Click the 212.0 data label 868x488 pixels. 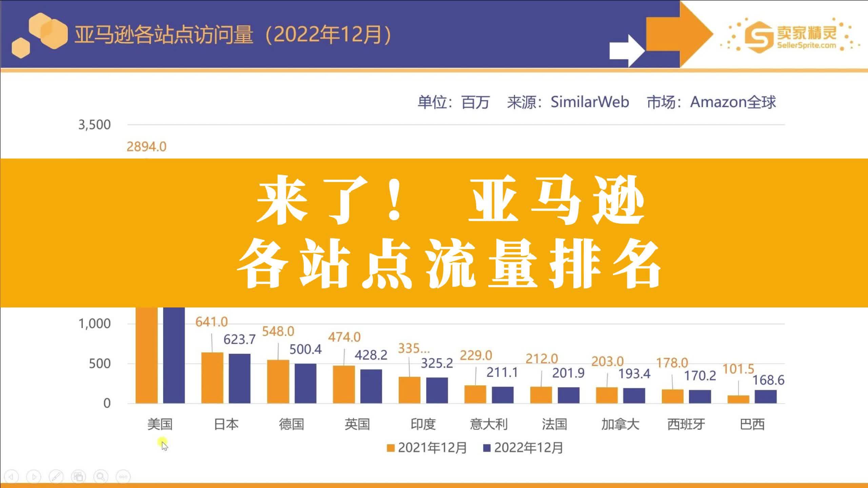coord(541,359)
